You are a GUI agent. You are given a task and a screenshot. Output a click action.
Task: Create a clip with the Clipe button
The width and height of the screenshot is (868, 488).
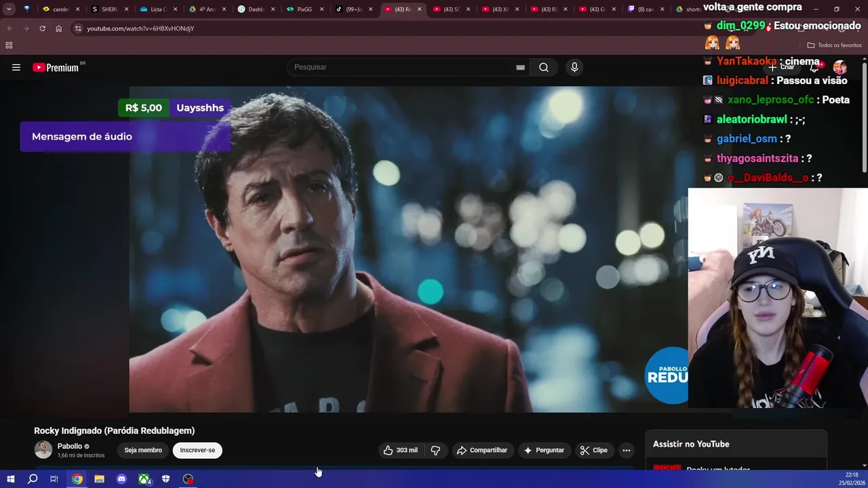[x=594, y=450]
